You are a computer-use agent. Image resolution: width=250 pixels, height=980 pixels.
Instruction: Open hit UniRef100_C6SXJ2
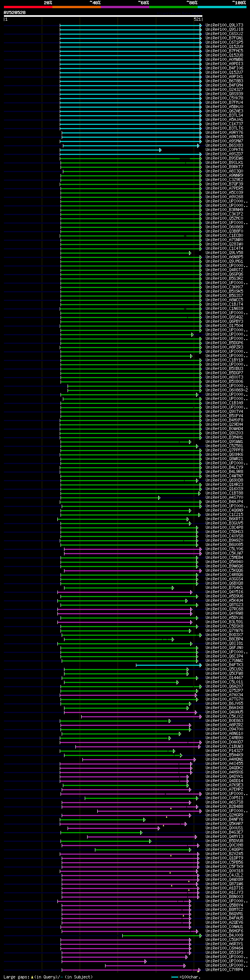(x=224, y=34)
